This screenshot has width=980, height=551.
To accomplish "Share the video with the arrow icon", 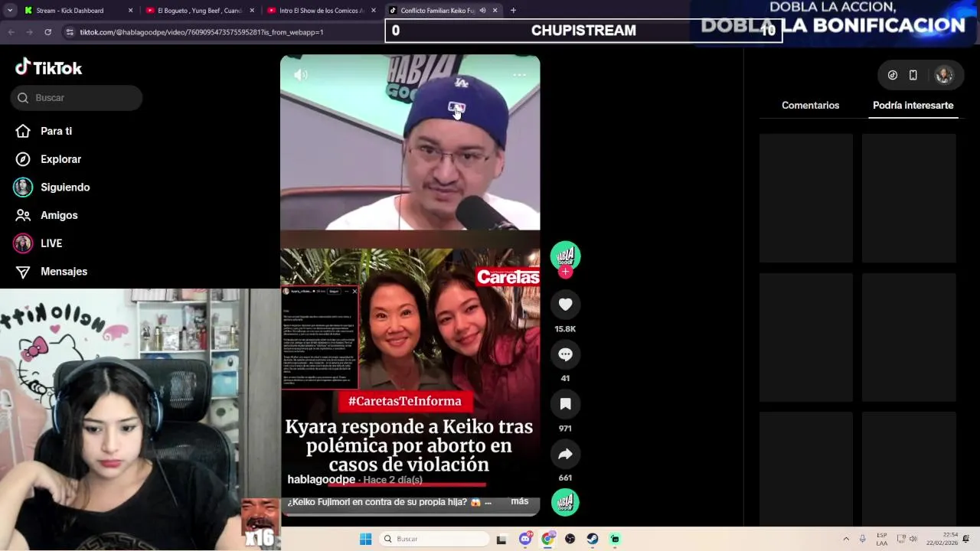I will point(565,454).
